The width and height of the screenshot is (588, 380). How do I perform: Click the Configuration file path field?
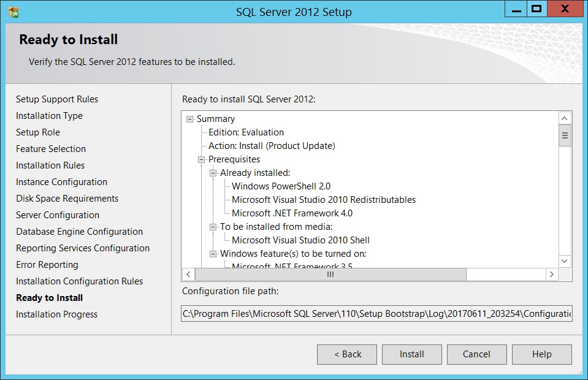pos(376,314)
